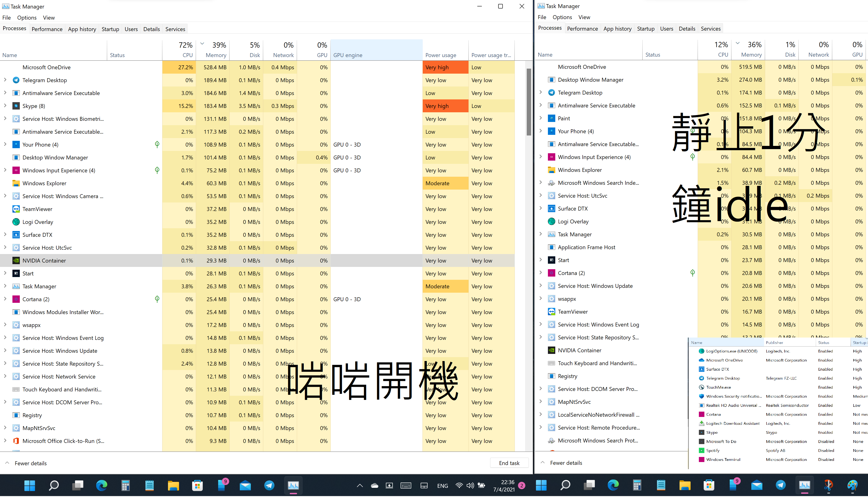Click the Cortana process icon
868x497 pixels.
[x=16, y=299]
